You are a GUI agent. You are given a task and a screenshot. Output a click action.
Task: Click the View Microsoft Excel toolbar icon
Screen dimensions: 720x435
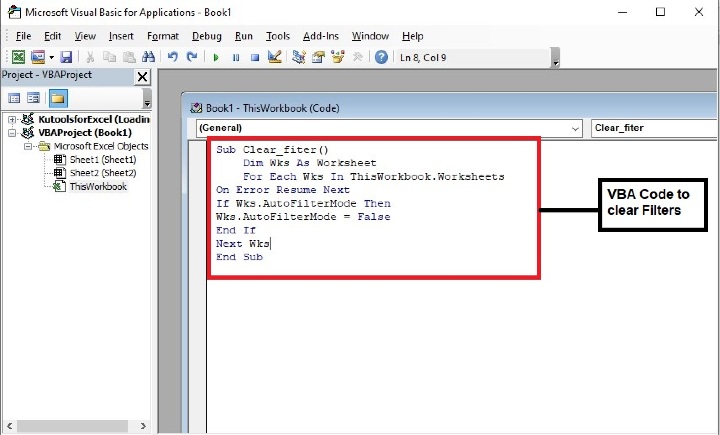(18, 57)
